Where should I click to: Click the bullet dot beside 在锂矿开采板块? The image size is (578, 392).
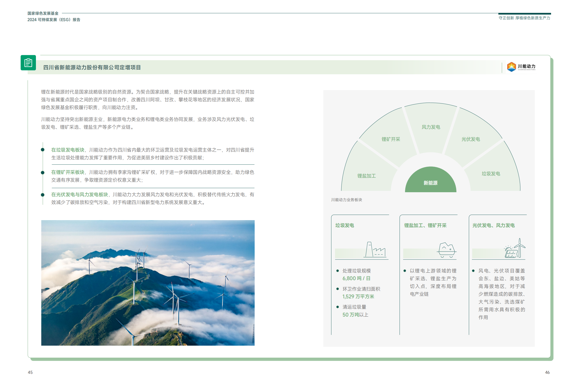coord(42,172)
